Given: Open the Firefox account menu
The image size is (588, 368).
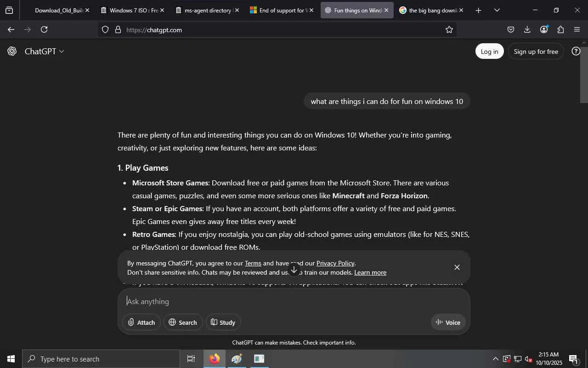Looking at the screenshot, I should [x=544, y=29].
